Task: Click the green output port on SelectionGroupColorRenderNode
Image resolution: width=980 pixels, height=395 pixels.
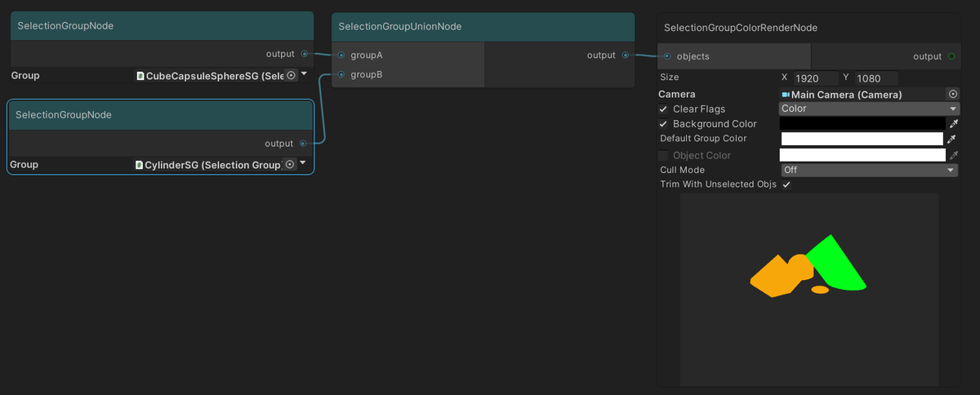Action: pos(951,56)
